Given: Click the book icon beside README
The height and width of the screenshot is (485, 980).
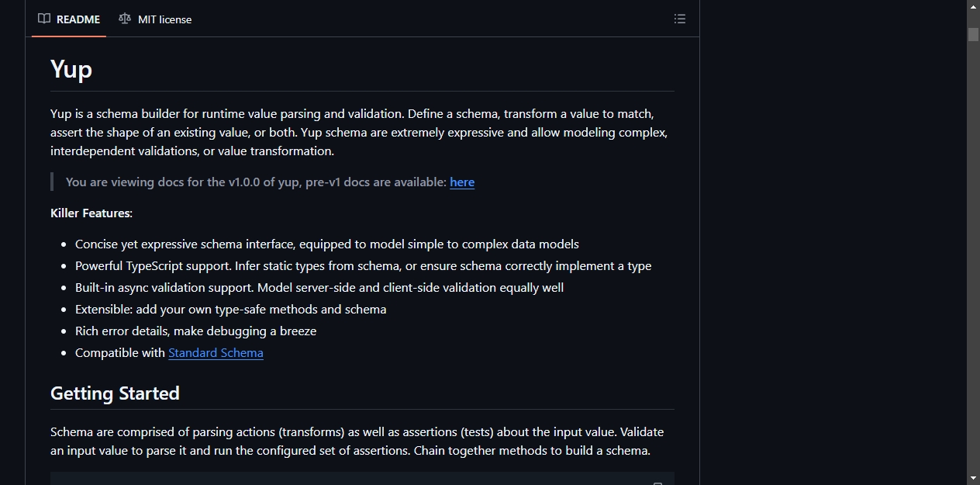Looking at the screenshot, I should pos(44,19).
